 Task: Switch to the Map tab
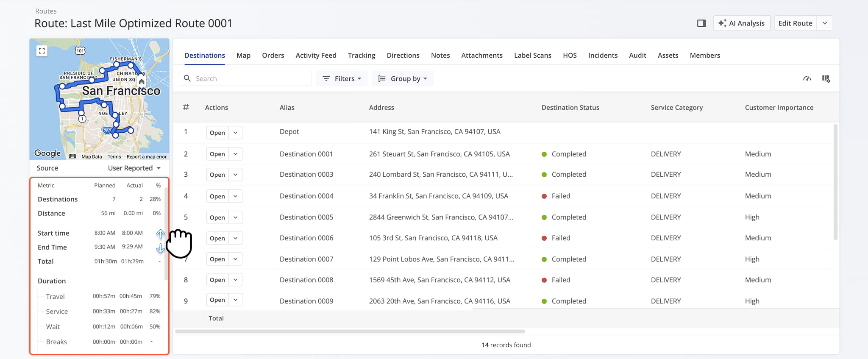click(x=243, y=56)
